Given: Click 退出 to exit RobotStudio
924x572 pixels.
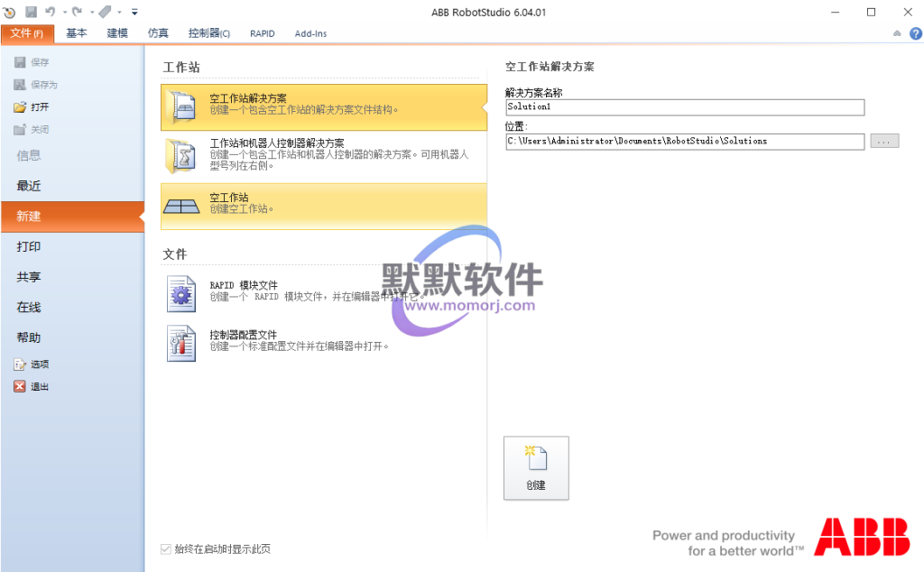Looking at the screenshot, I should pos(32,386).
